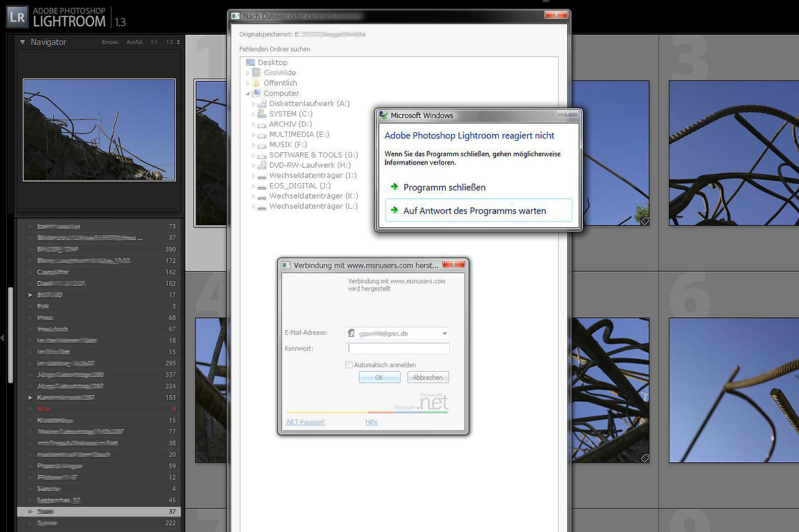The image size is (799, 532).
Task: Expand SOFTWARE & TOOLS (G:) drive
Action: coord(254,155)
